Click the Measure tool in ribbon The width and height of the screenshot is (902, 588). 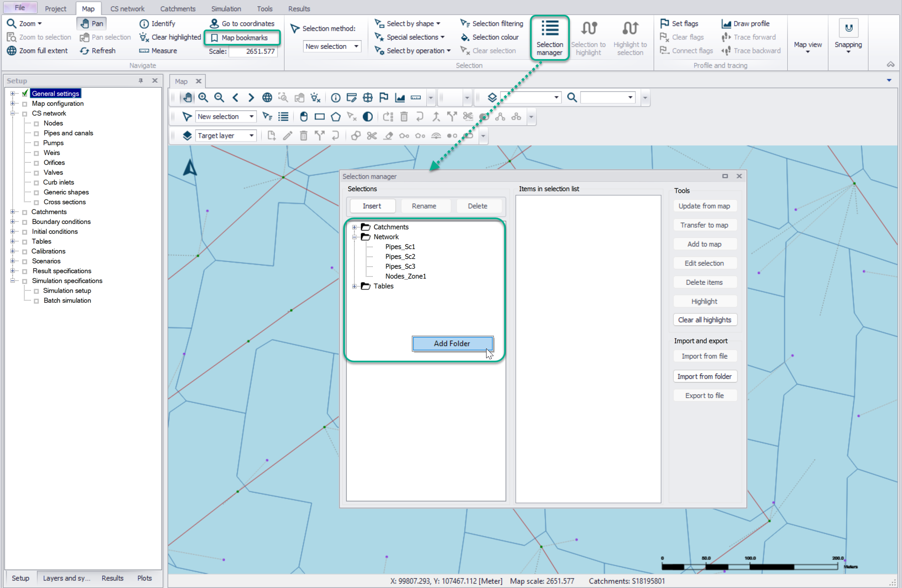click(158, 51)
